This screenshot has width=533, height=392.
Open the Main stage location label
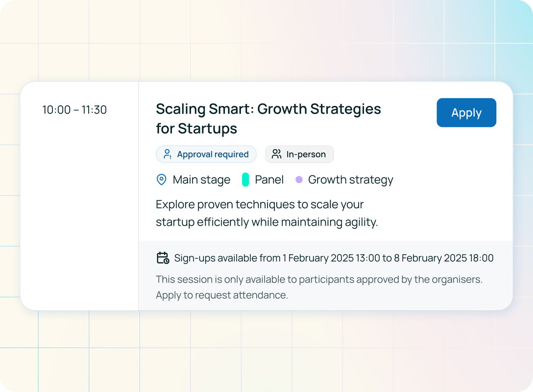201,179
